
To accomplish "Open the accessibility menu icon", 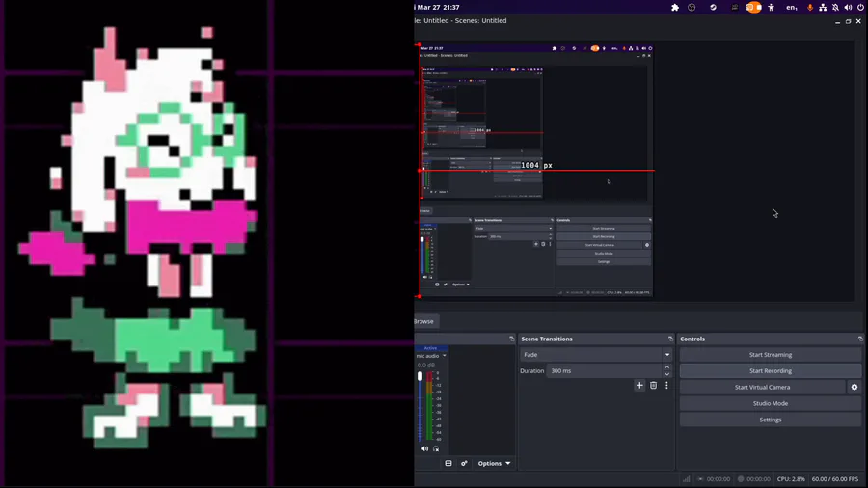I will pyautogui.click(x=771, y=7).
